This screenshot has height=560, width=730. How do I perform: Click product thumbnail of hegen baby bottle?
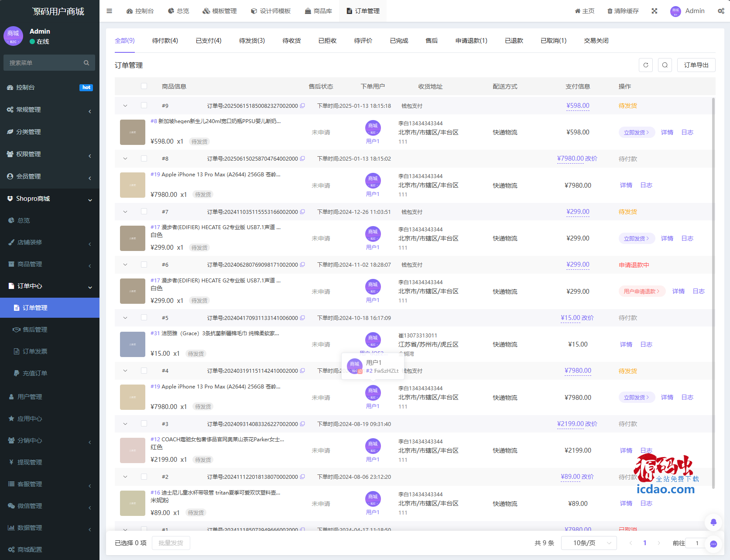coord(133,132)
